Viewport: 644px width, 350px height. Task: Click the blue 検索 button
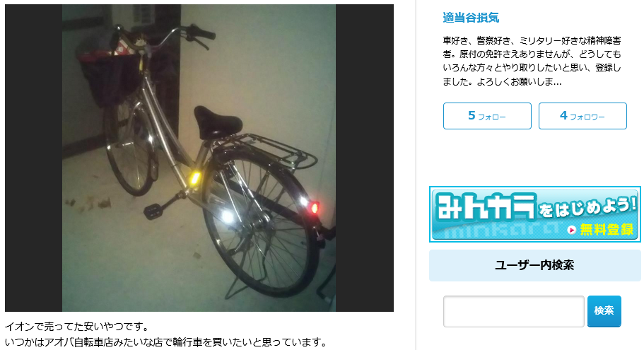pos(604,311)
